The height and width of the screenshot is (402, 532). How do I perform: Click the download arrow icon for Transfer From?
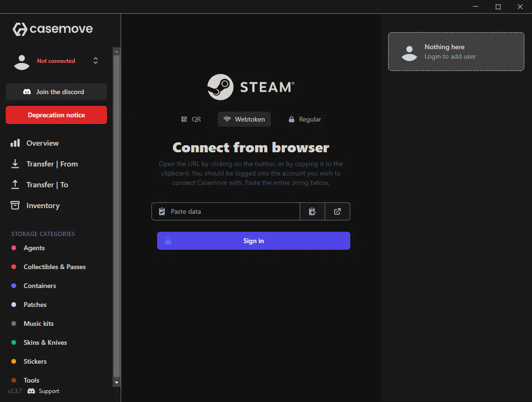coord(15,164)
